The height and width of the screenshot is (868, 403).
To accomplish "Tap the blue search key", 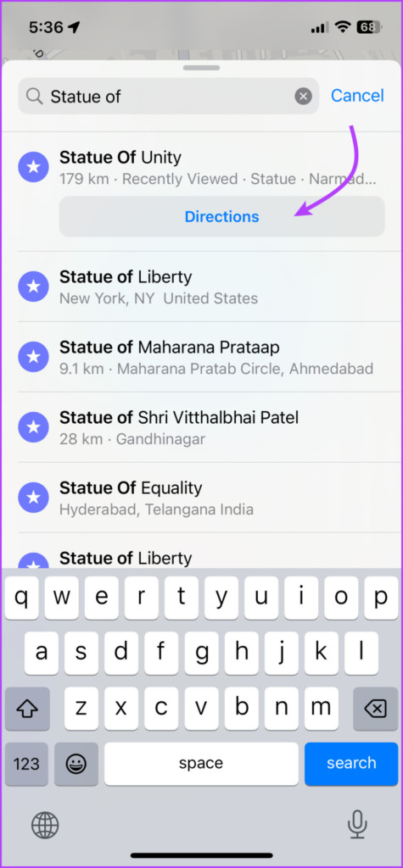I will coord(351,764).
